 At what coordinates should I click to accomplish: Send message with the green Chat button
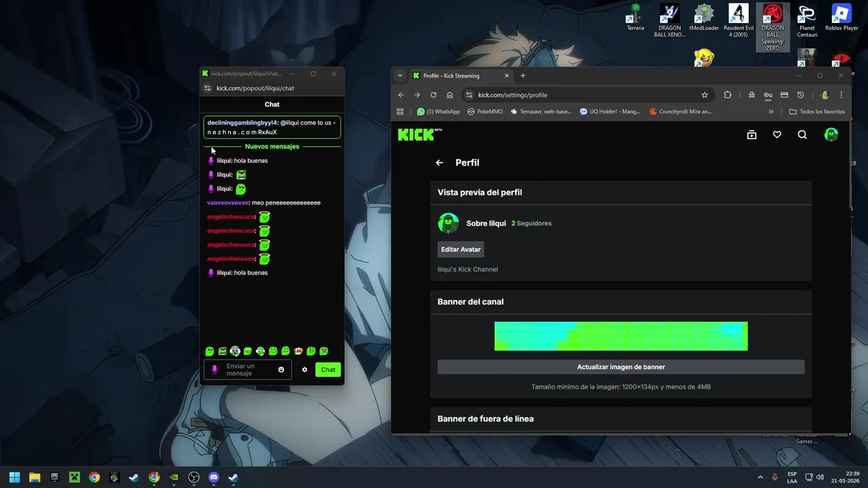pyautogui.click(x=328, y=369)
